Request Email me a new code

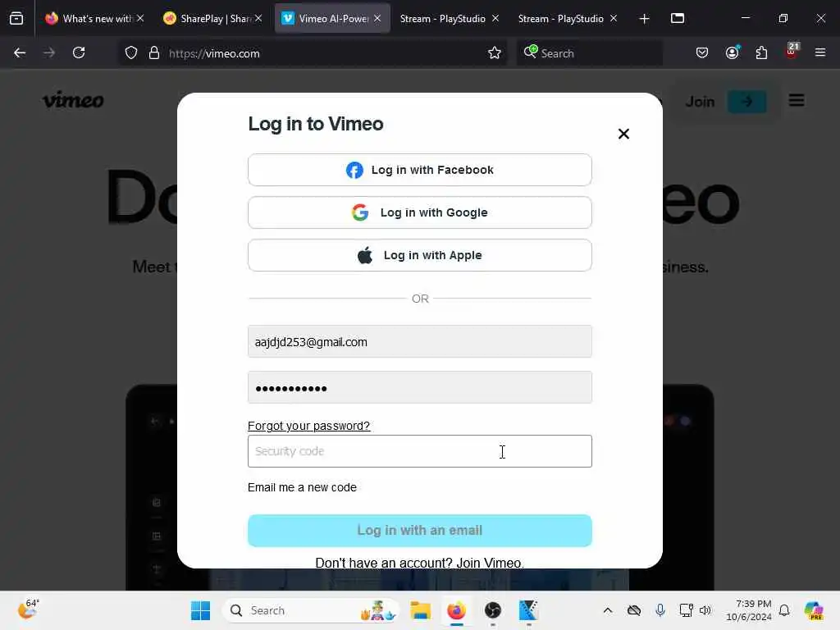(302, 487)
